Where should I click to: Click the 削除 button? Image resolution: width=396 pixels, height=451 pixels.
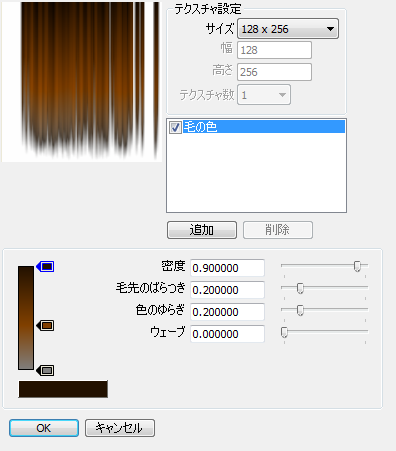click(278, 230)
